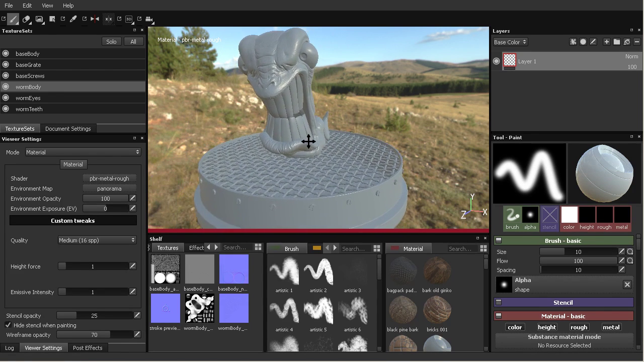Select the Eraser tool in the toolbar
Screen dimensions: 644x362
point(26,19)
